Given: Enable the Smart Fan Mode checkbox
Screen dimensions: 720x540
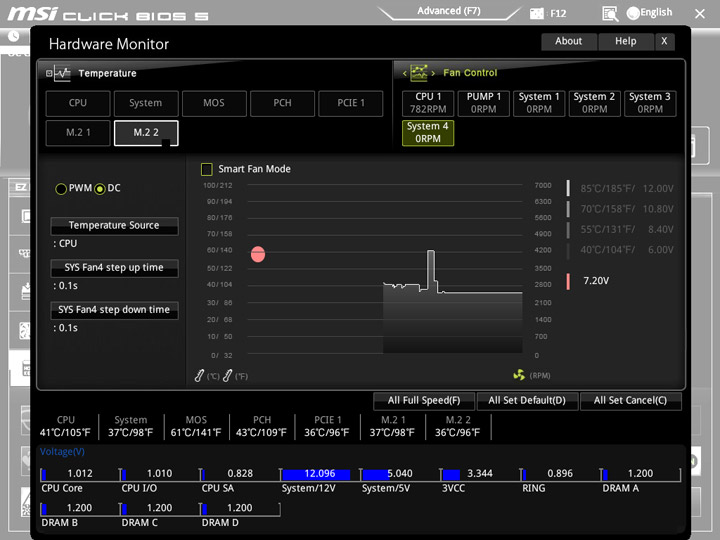Looking at the screenshot, I should [x=207, y=169].
